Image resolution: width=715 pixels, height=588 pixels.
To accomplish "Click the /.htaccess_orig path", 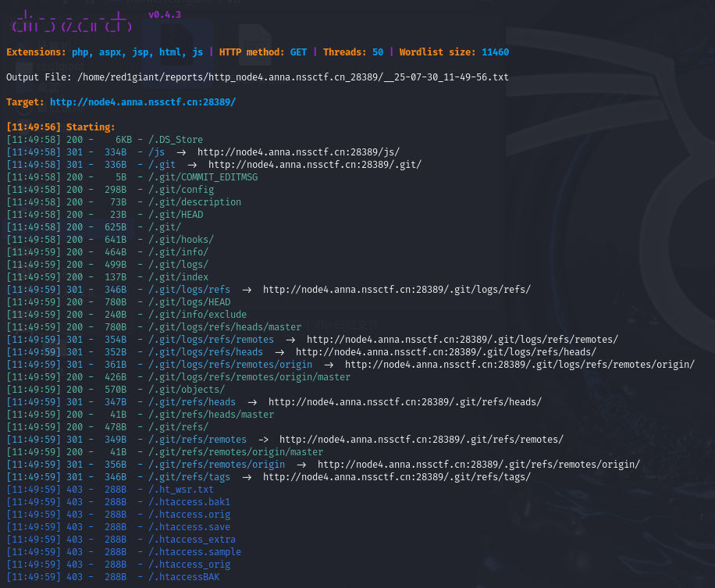I will tap(189, 565).
